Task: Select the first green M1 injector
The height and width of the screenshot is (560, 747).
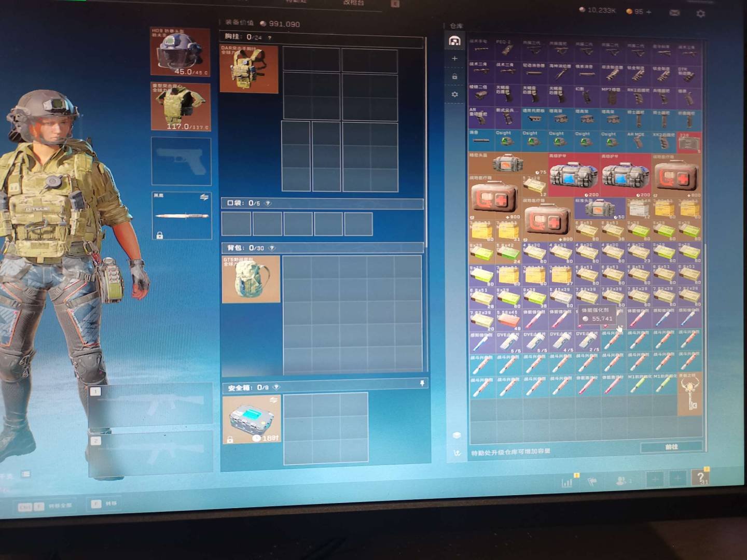Action: click(x=639, y=384)
